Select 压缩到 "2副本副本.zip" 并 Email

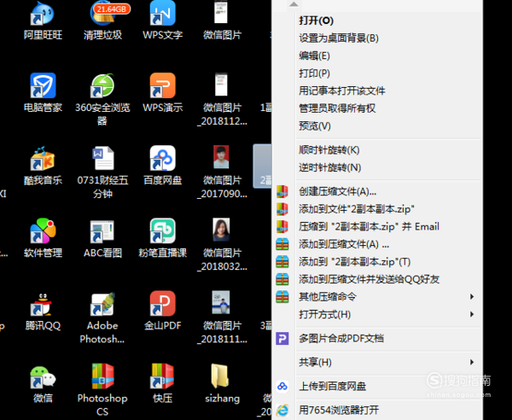coord(377,227)
